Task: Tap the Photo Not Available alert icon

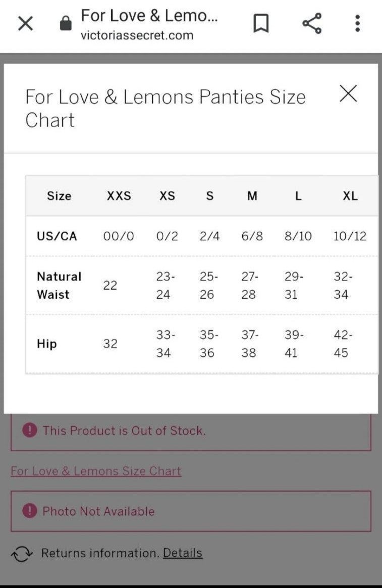Action: (30, 511)
